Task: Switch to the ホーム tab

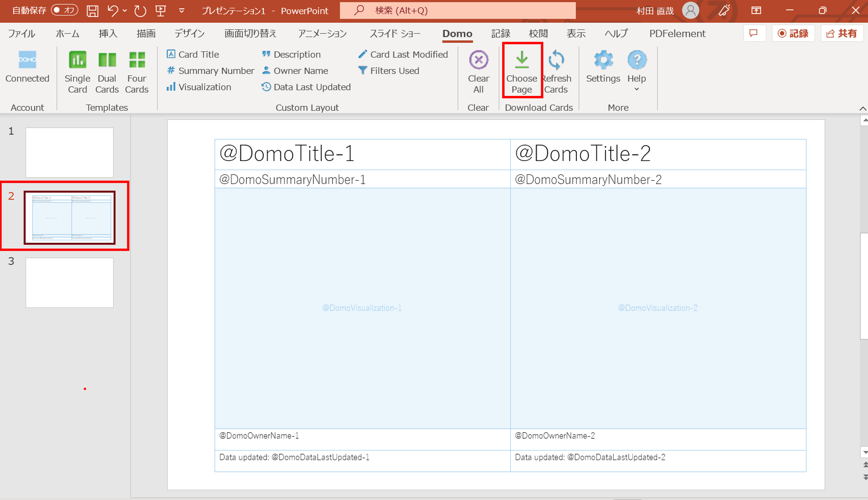Action: tap(67, 33)
